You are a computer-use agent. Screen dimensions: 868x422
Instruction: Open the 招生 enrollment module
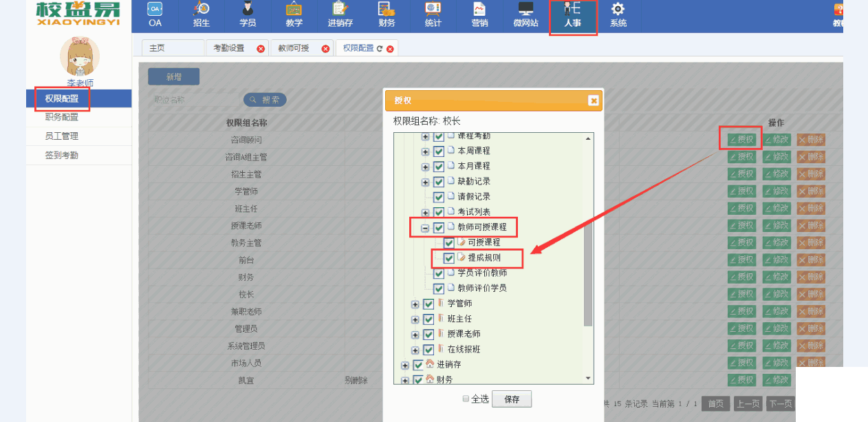[x=202, y=15]
